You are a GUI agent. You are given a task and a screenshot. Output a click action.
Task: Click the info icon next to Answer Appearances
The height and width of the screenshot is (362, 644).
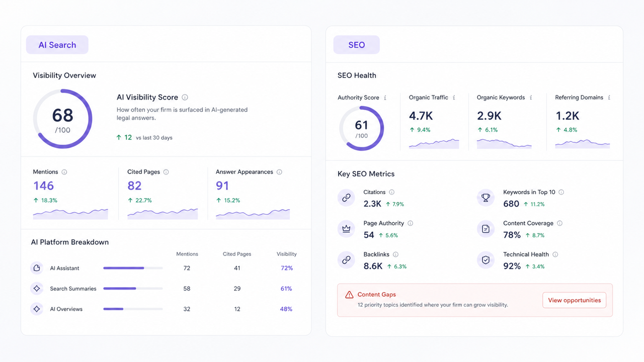(279, 172)
